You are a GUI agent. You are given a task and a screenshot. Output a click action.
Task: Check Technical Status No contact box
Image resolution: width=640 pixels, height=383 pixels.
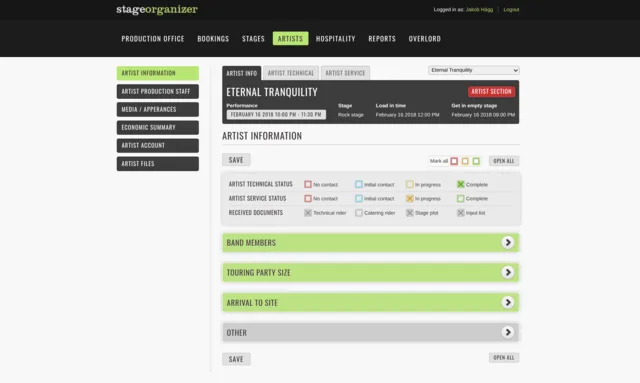(308, 185)
